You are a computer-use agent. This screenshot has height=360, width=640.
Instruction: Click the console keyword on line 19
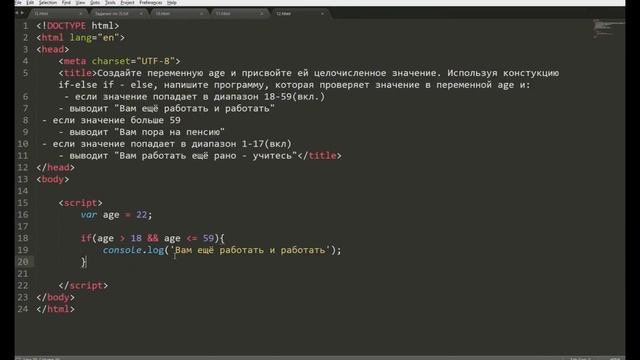point(122,250)
